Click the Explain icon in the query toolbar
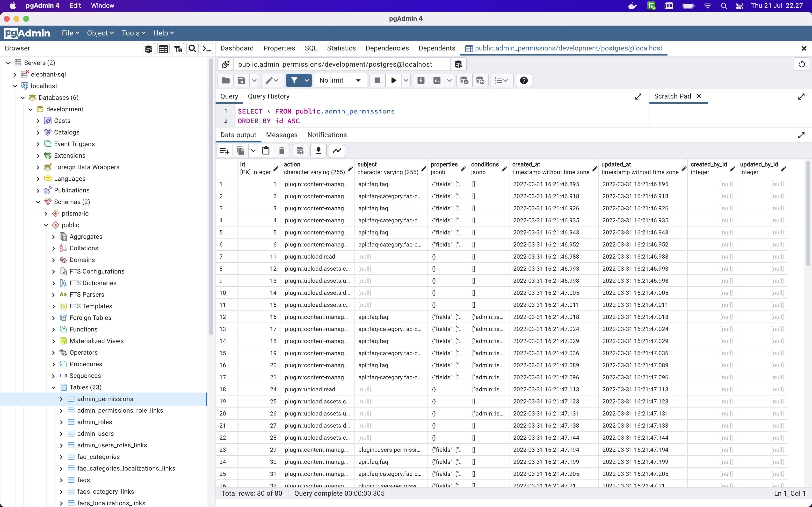This screenshot has height=507, width=812. coord(420,80)
